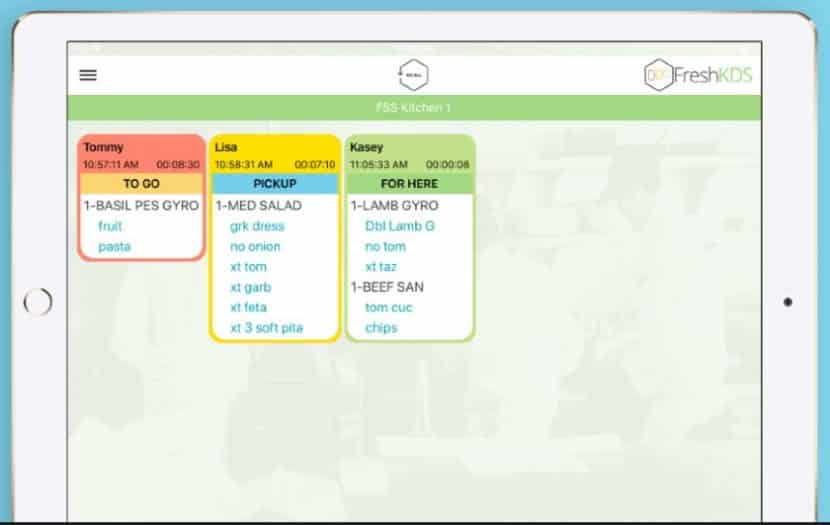Image resolution: width=830 pixels, height=525 pixels.
Task: Select the FSS Kitchen 1 station bar
Action: (413, 108)
